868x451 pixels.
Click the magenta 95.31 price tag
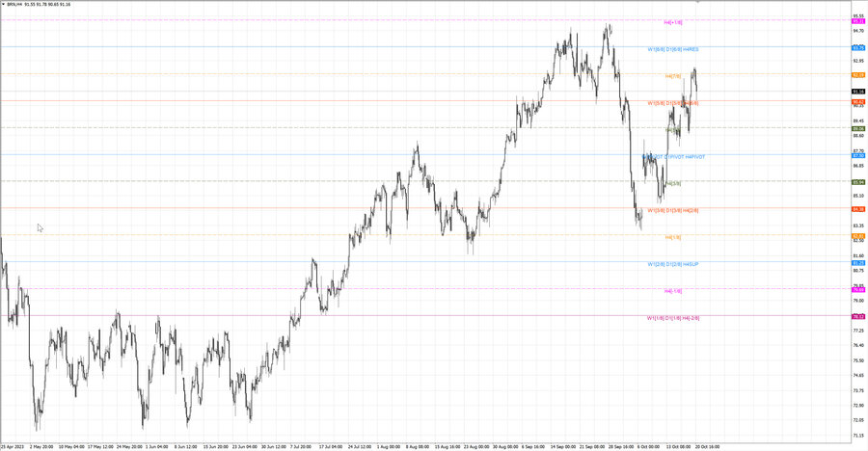[858, 21]
